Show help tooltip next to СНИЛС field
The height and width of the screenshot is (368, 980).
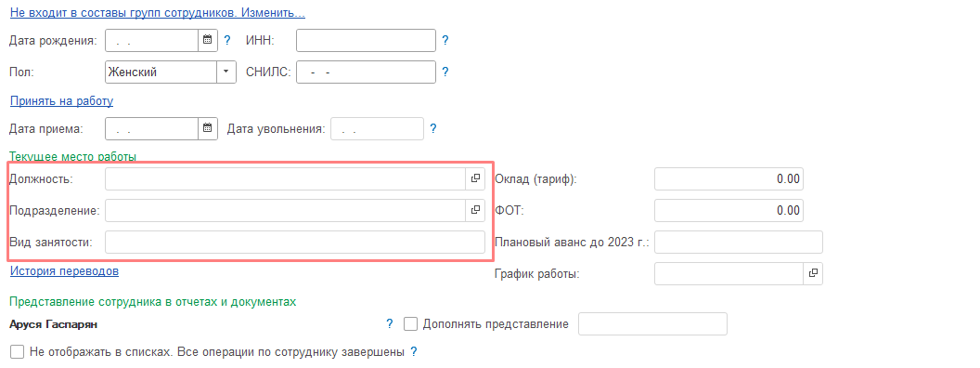(x=445, y=72)
